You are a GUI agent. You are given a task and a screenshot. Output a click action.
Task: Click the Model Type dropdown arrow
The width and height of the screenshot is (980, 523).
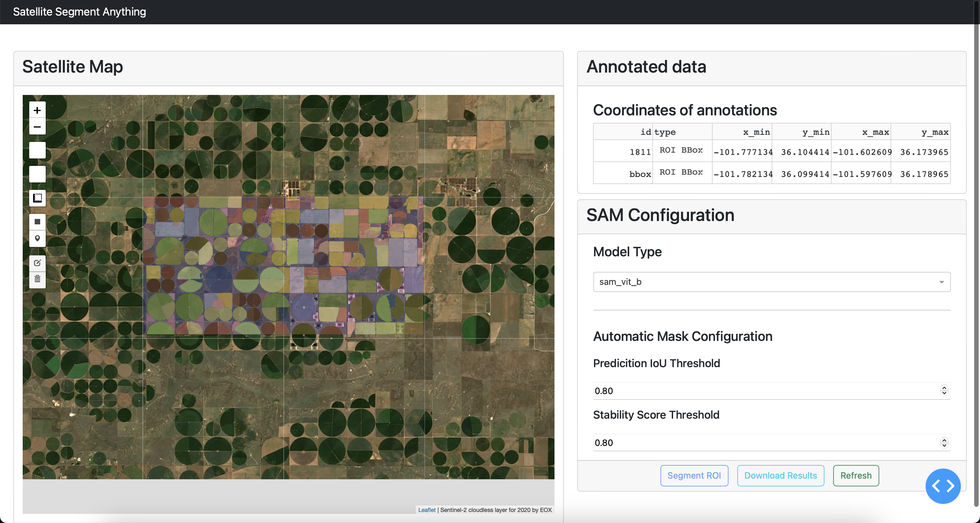tap(941, 282)
